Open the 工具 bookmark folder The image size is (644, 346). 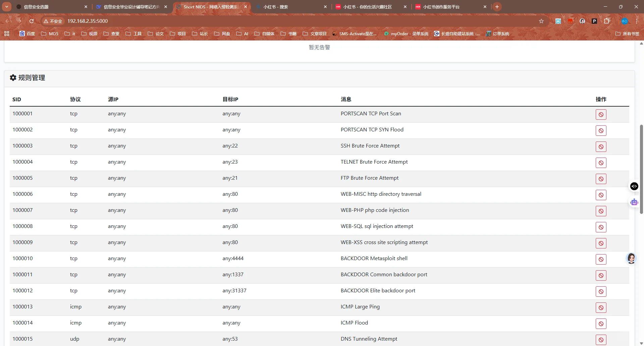[133, 34]
